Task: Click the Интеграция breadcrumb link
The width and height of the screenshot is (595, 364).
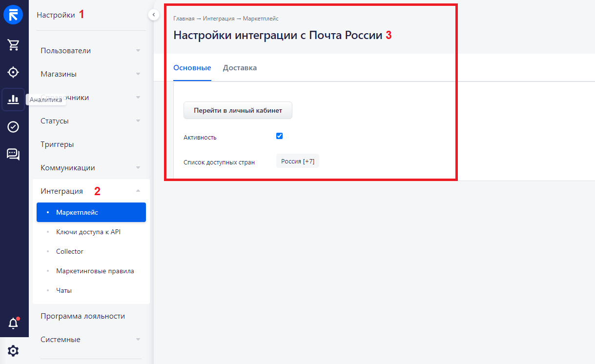Action: [219, 19]
